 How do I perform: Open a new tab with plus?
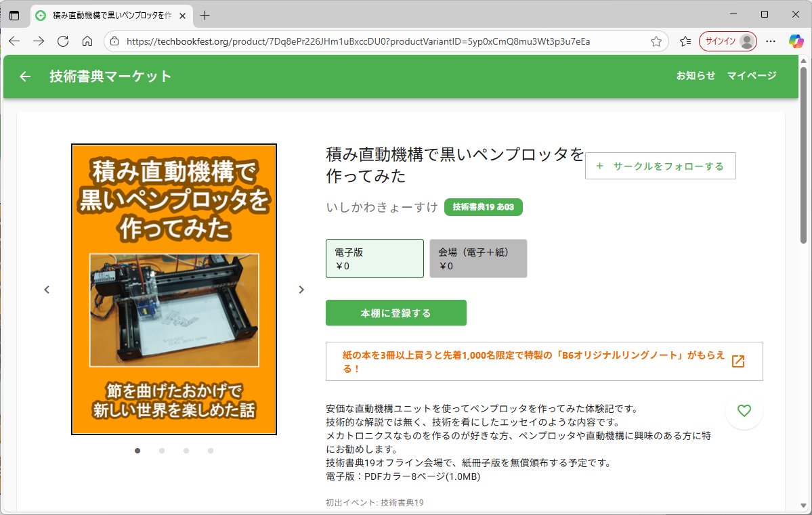pos(205,16)
